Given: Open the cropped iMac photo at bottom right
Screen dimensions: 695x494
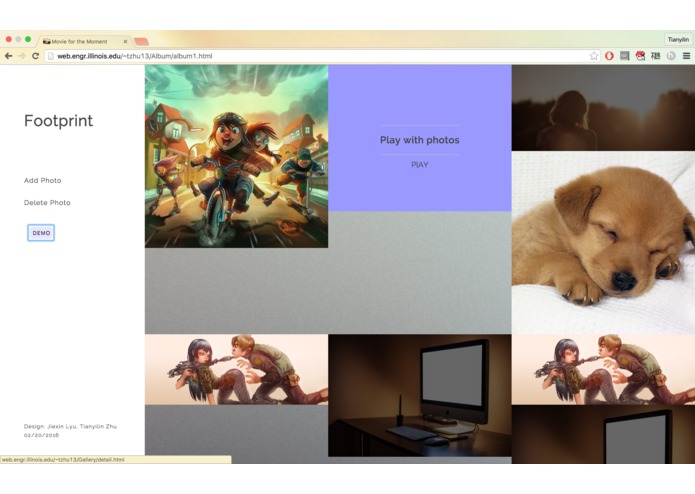Looking at the screenshot, I should [x=603, y=435].
